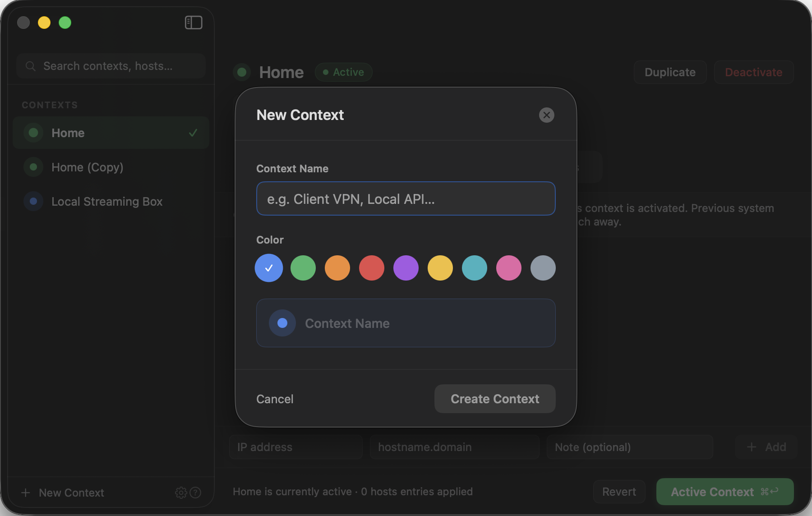Screen dimensions: 812x516
Task: Click the Color label
Action: click(270, 240)
